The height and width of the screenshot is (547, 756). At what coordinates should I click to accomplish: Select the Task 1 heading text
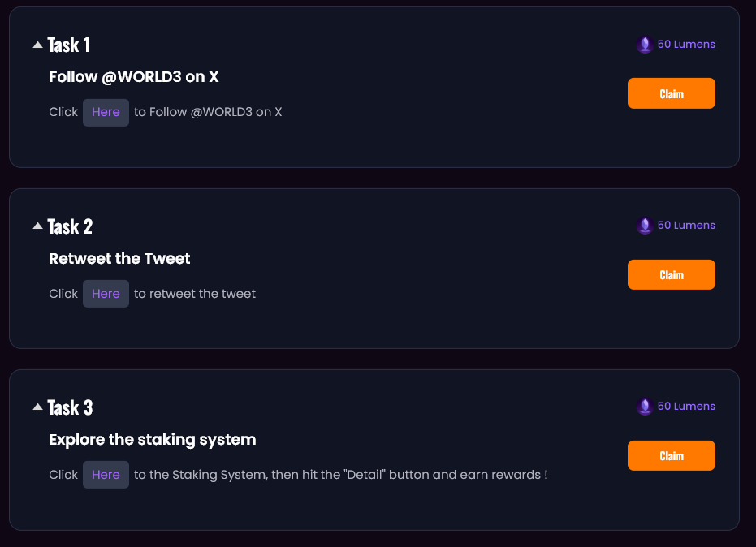(69, 45)
